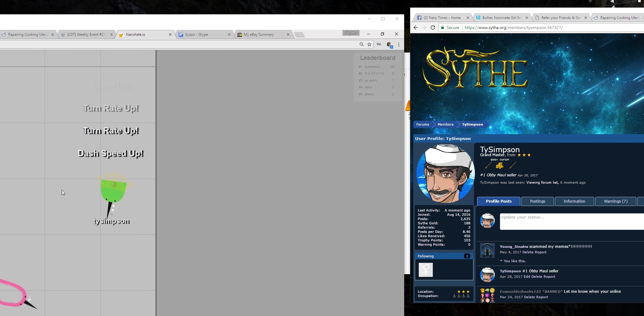Delete the Apr 28 Obby Maul seller post

[537, 277]
